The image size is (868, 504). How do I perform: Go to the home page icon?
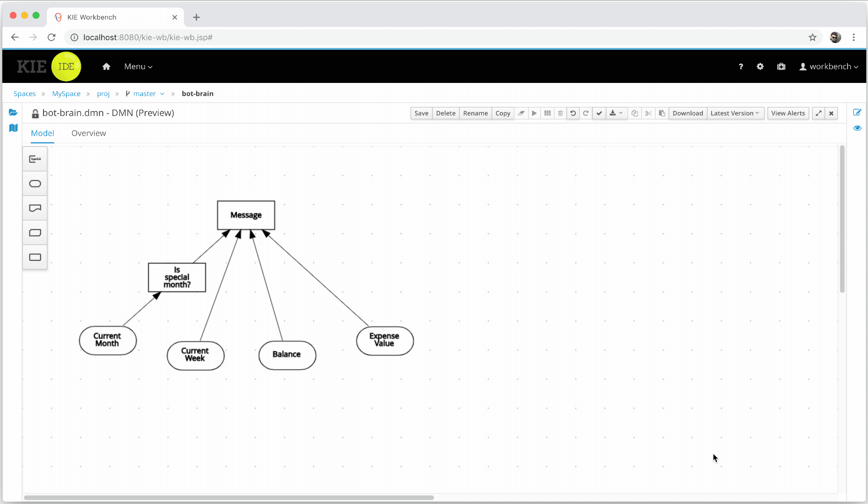click(106, 67)
